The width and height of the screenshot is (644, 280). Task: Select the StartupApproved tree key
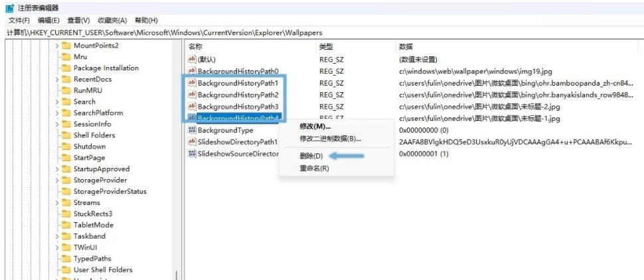(x=102, y=169)
